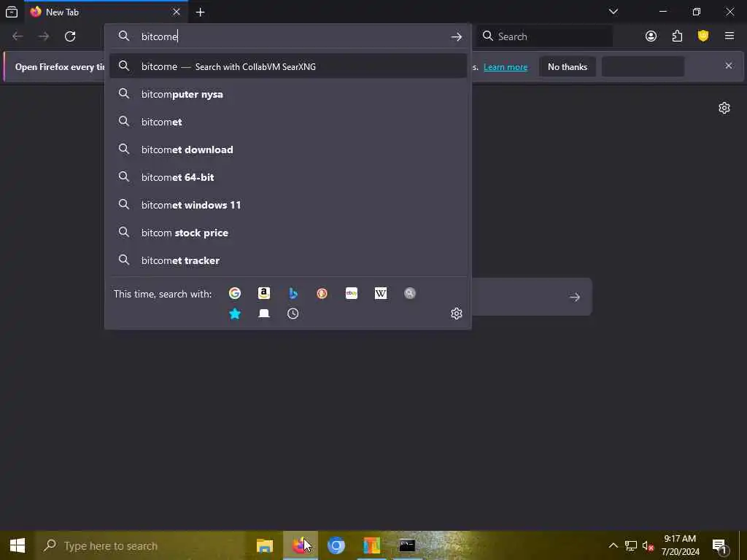The height and width of the screenshot is (560, 747).
Task: Open Firefox View icon
Action: [x=12, y=12]
